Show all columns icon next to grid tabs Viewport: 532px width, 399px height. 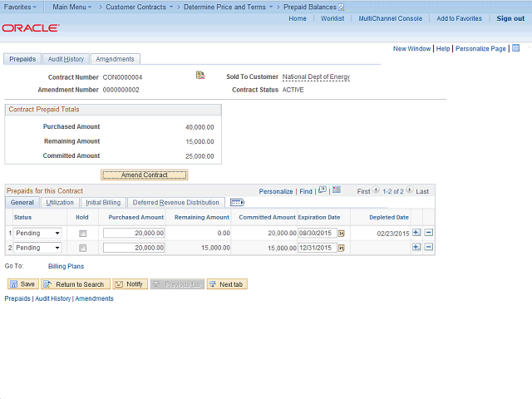coord(237,203)
